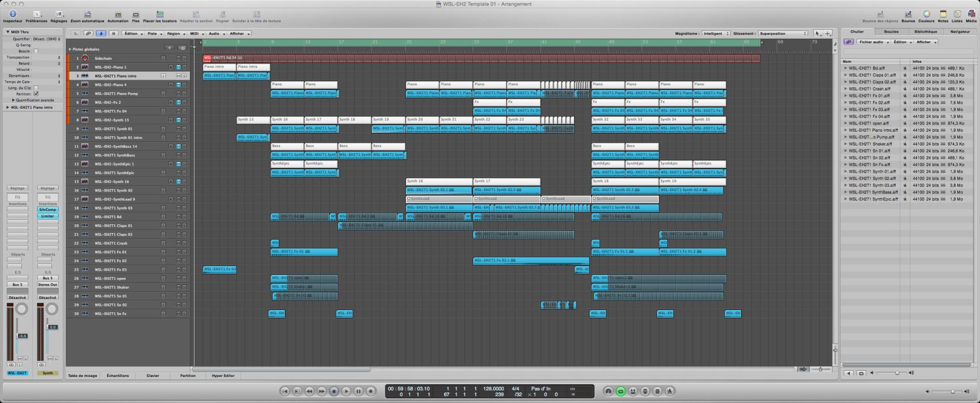Switch to the Bibliothèque tab

pyautogui.click(x=925, y=32)
